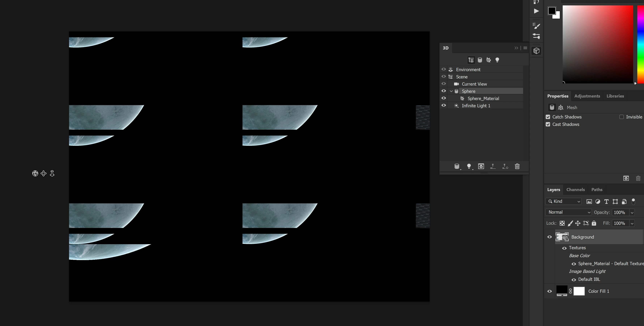Screen dimensions: 644x326
Task: Uncheck Catch Shadows checkbox
Action: [548, 117]
